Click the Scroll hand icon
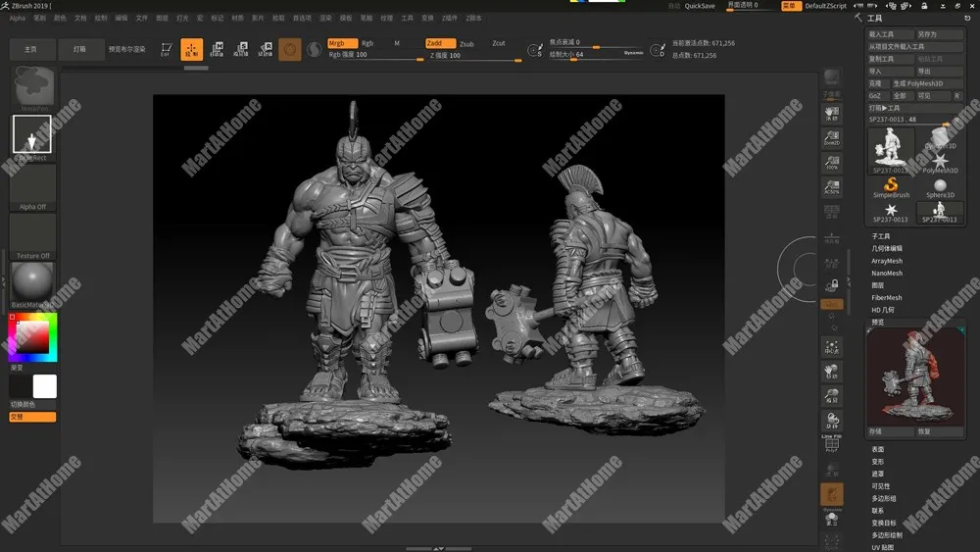This screenshot has height=552, width=980. 831,113
